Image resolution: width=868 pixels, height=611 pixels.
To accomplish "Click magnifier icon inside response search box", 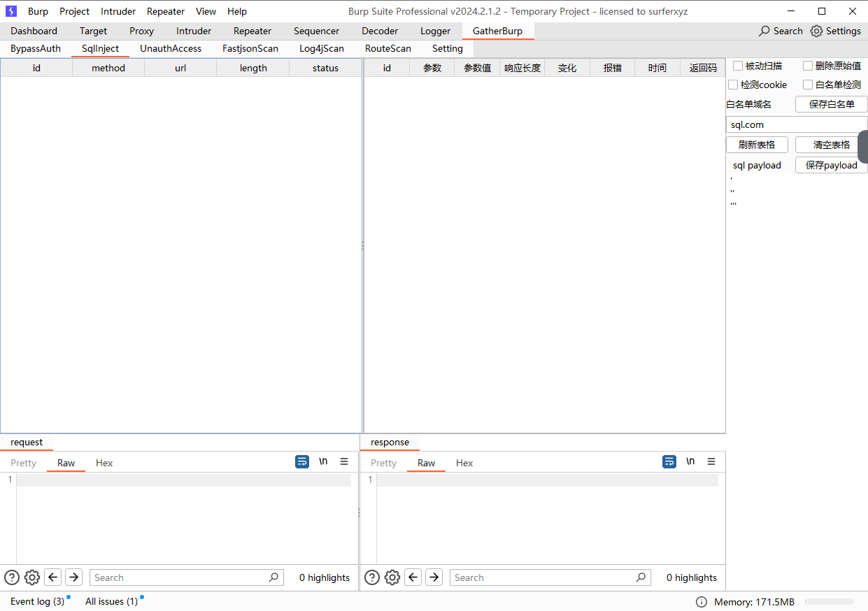I will coord(641,577).
